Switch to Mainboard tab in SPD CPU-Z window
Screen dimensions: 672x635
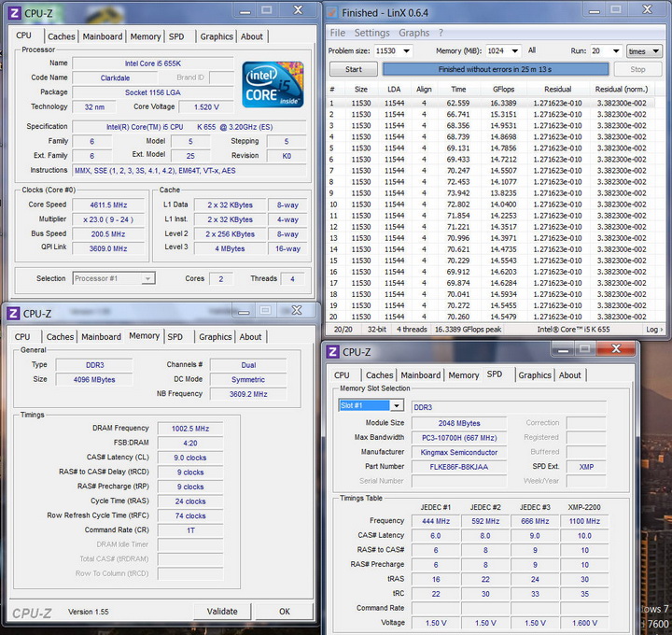tap(420, 375)
